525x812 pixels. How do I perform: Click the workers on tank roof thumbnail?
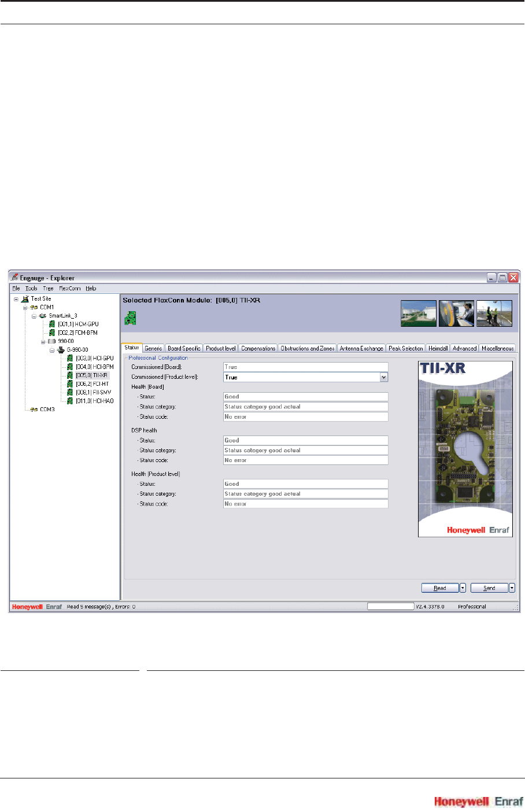[494, 313]
